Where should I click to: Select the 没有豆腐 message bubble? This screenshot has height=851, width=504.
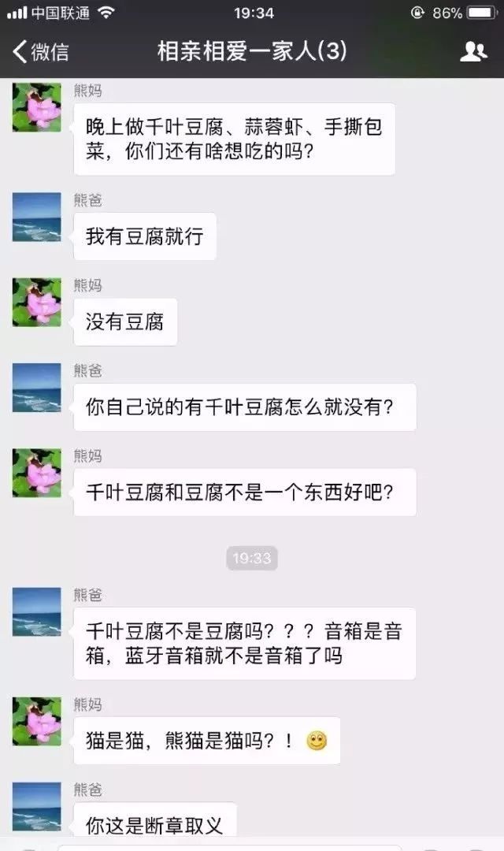pos(125,321)
